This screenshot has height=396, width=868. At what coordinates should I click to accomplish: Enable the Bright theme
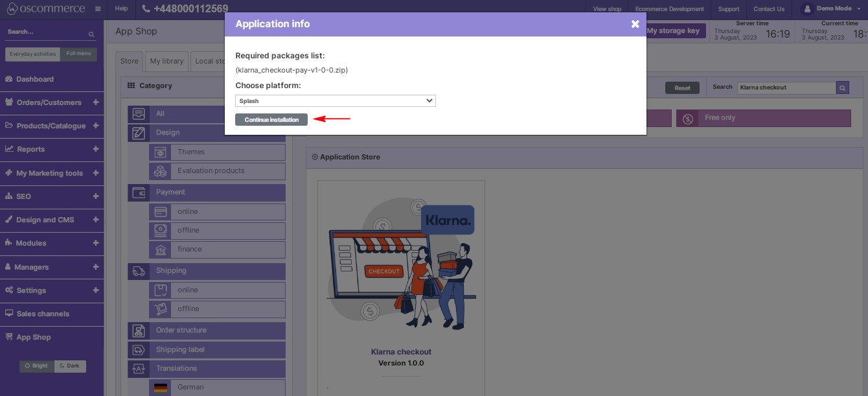(x=37, y=366)
